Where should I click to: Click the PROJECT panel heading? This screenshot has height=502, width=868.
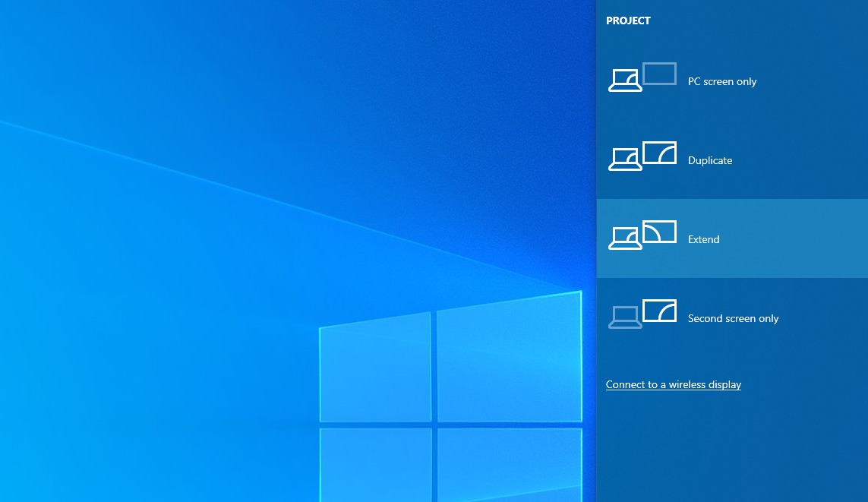coord(628,21)
